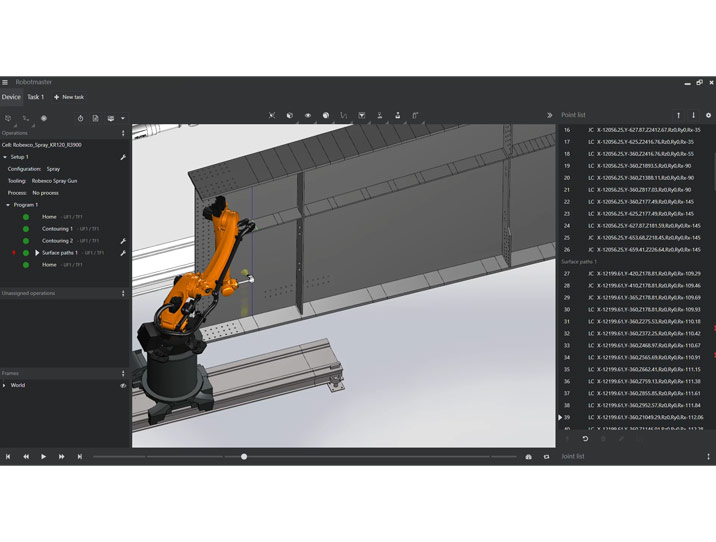Select the Contouring 2 operation

click(57, 241)
